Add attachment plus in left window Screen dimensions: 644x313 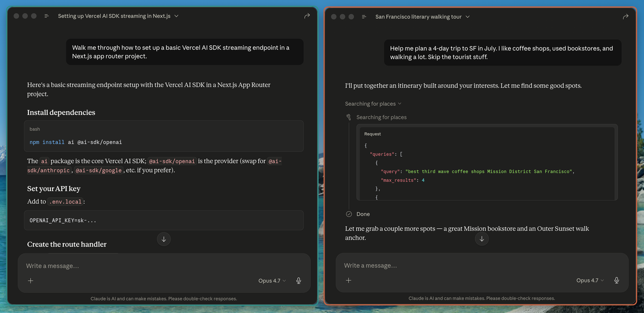click(x=31, y=280)
